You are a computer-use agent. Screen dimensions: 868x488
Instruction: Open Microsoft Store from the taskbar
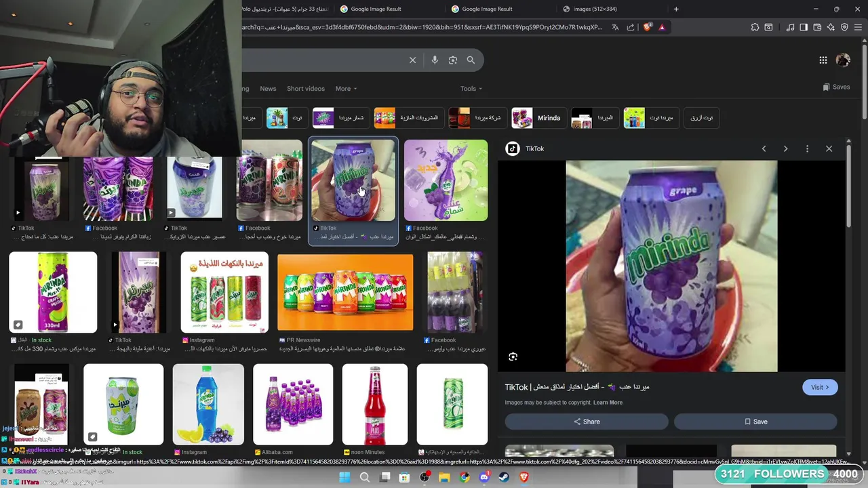pos(404,477)
